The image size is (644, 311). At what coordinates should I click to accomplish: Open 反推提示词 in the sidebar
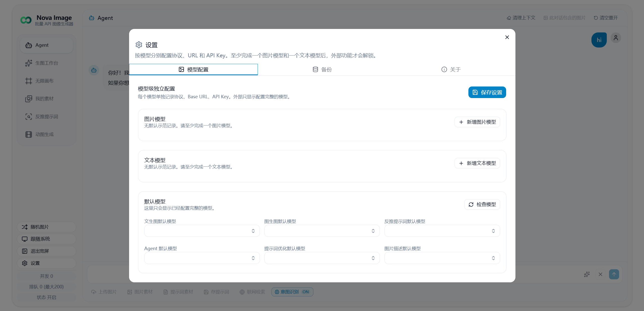(x=47, y=117)
